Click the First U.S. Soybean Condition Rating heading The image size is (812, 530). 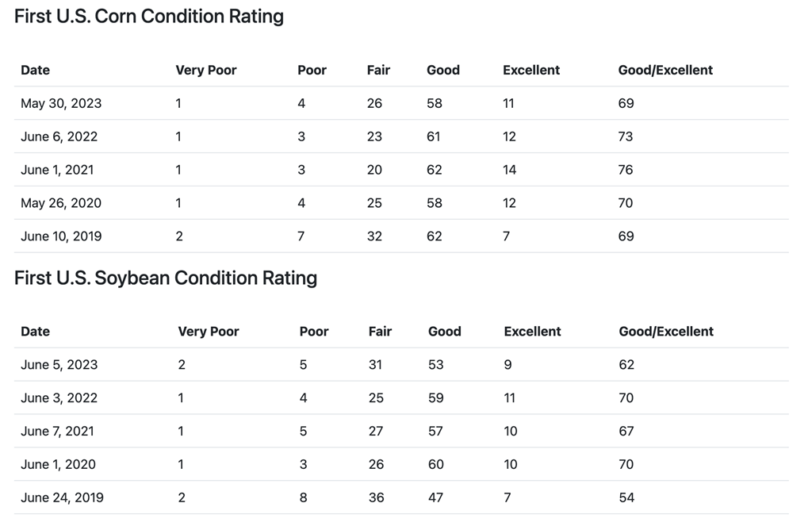pos(166,278)
